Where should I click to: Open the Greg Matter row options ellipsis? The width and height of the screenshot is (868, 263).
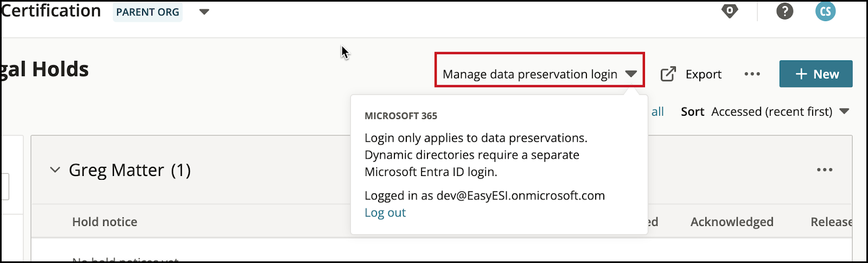click(825, 170)
